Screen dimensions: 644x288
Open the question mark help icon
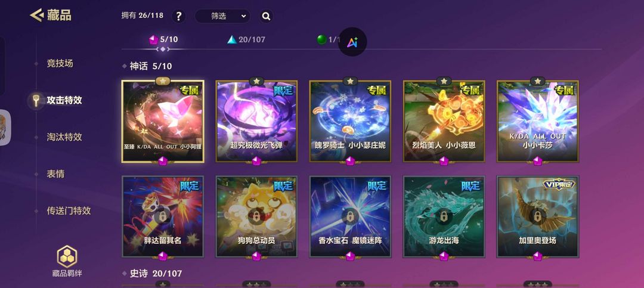point(179,16)
